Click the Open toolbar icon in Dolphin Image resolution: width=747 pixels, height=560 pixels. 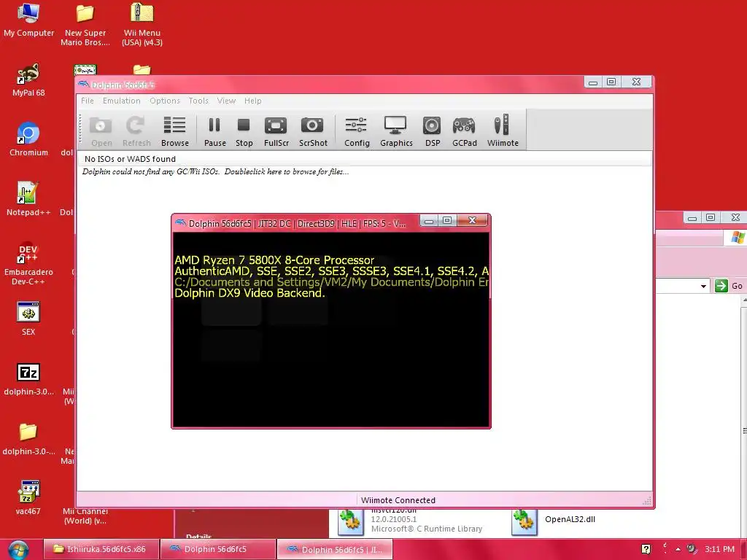click(x=101, y=131)
